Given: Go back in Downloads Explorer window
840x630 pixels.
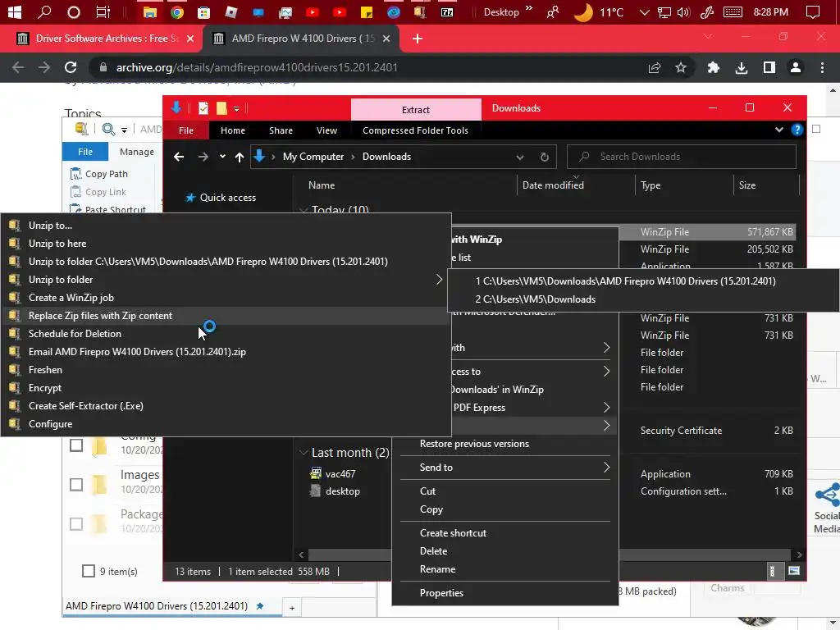Looking at the screenshot, I should point(179,157).
